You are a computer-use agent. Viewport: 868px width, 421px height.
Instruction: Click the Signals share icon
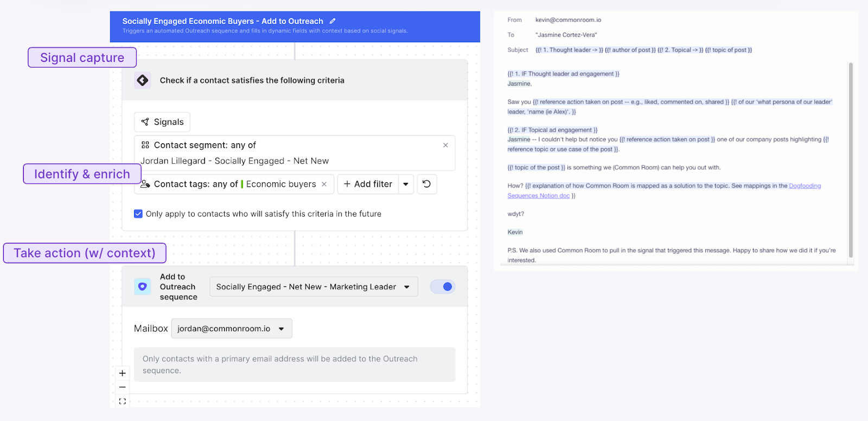point(145,122)
